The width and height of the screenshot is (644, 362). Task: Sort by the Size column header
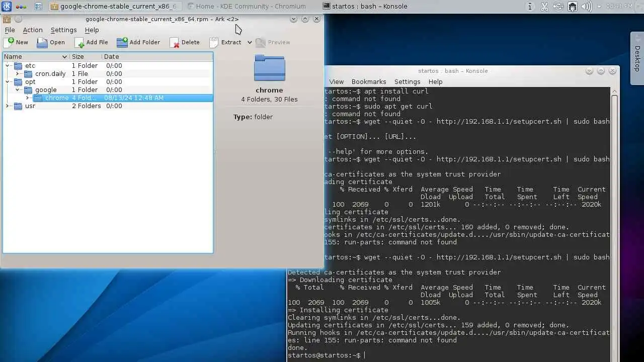pos(85,57)
